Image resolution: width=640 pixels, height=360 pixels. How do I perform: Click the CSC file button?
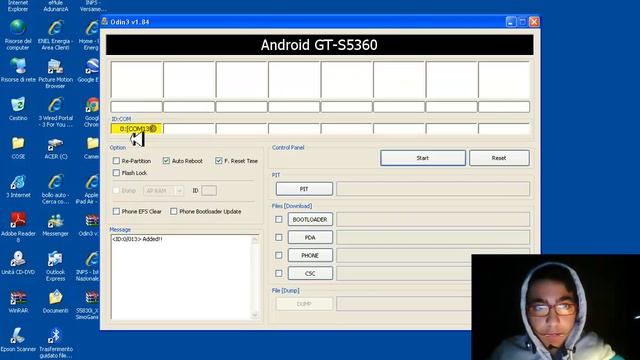point(310,273)
